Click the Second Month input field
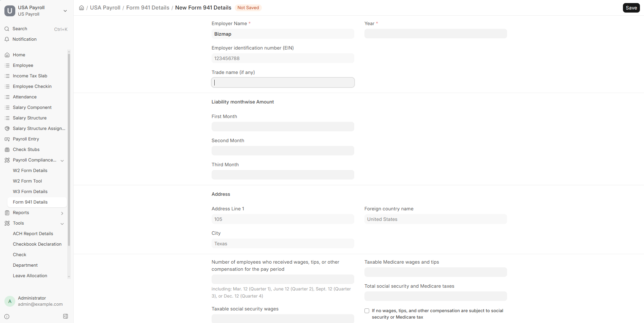The height and width of the screenshot is (323, 644). (x=283, y=151)
